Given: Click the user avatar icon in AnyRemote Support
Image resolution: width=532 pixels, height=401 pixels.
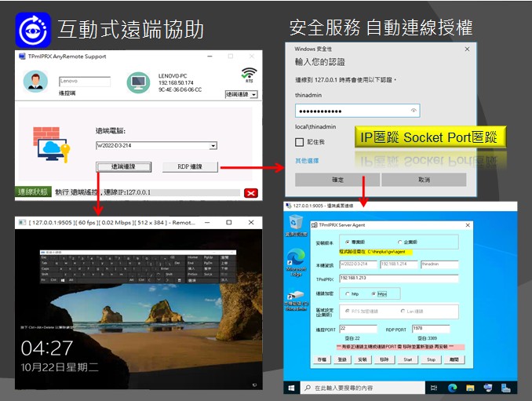Looking at the screenshot, I should [35, 81].
